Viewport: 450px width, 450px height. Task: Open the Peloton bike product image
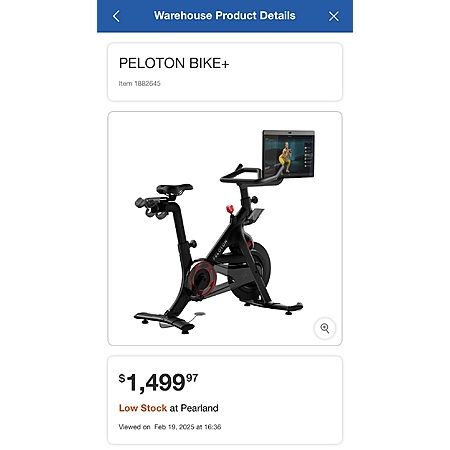pyautogui.click(x=225, y=228)
